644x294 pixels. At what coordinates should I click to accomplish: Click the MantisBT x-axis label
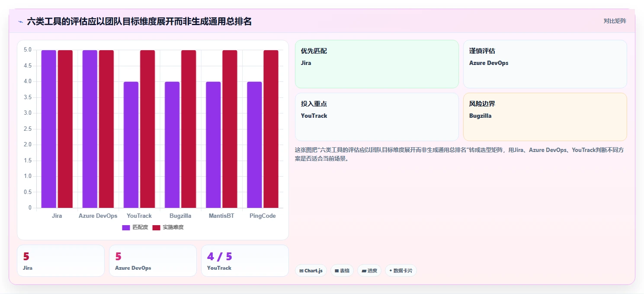221,216
